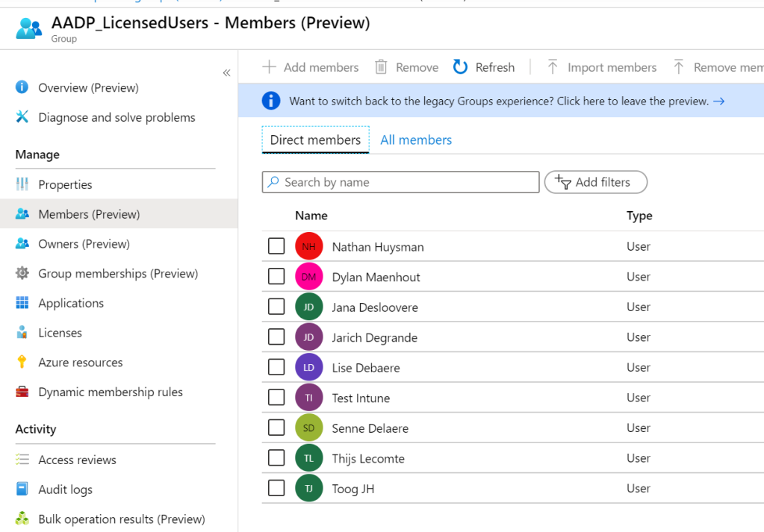The image size is (764, 532).
Task: Click the Applications grid icon
Action: (x=22, y=303)
